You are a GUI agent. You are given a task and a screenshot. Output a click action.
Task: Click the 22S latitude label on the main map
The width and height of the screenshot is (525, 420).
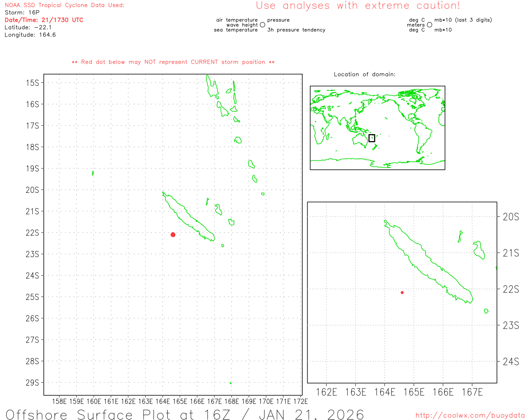[x=32, y=233]
